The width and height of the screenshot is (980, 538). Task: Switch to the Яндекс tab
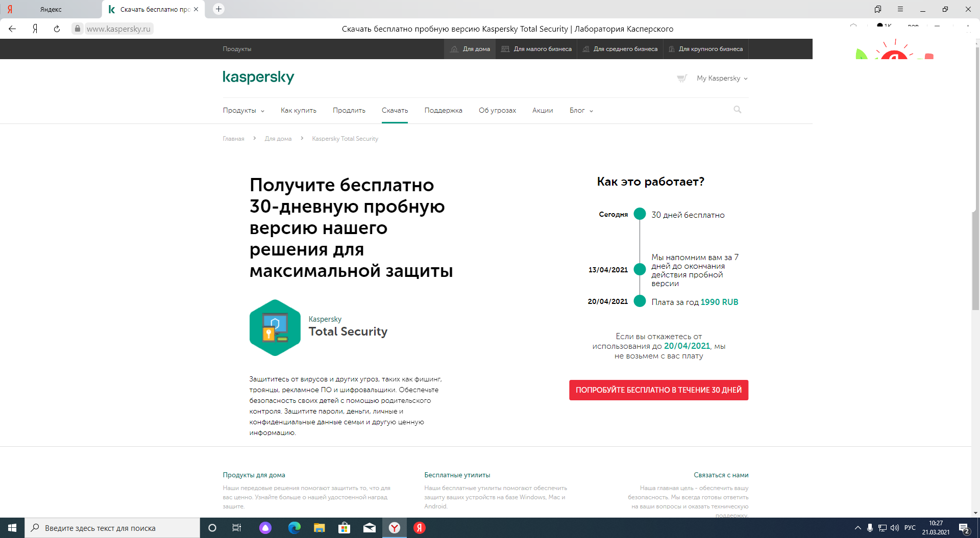51,9
